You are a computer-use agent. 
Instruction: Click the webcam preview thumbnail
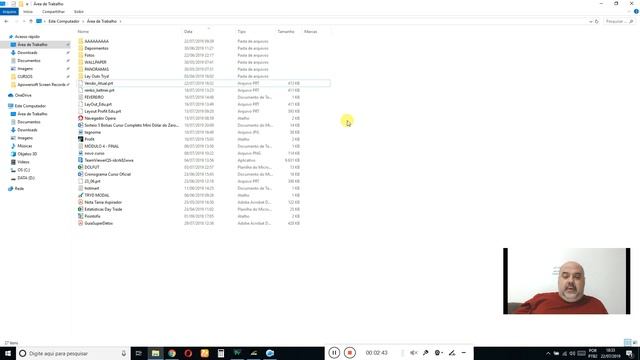click(x=567, y=281)
